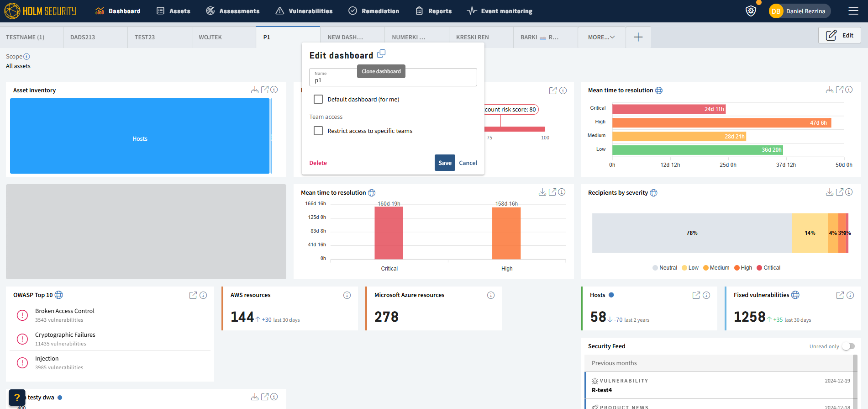Open the help question mark button

(x=17, y=398)
